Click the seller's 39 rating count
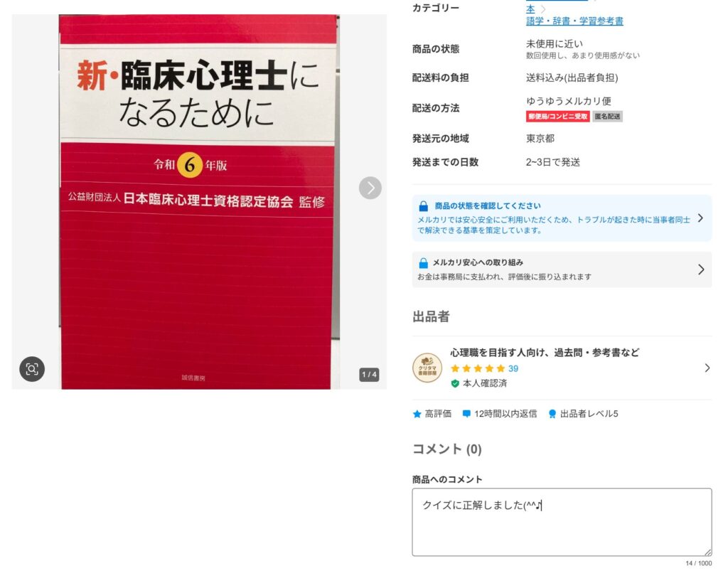728x571 pixels. click(x=513, y=368)
